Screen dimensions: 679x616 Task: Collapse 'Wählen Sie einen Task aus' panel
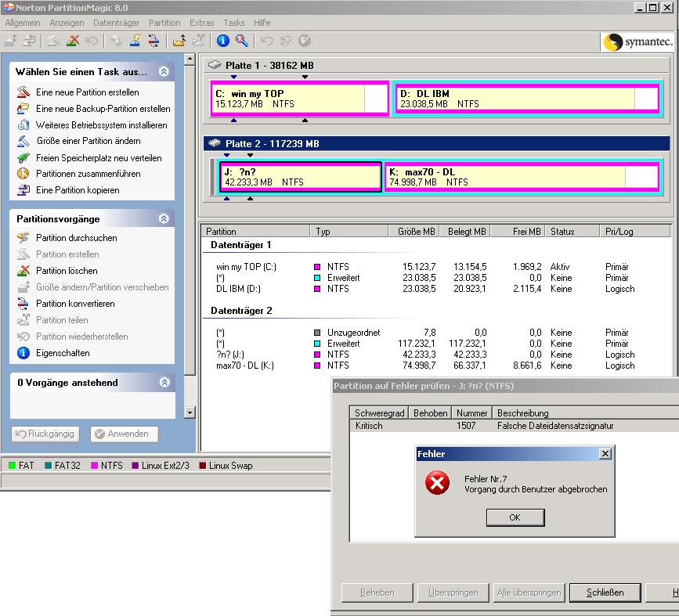coord(164,71)
